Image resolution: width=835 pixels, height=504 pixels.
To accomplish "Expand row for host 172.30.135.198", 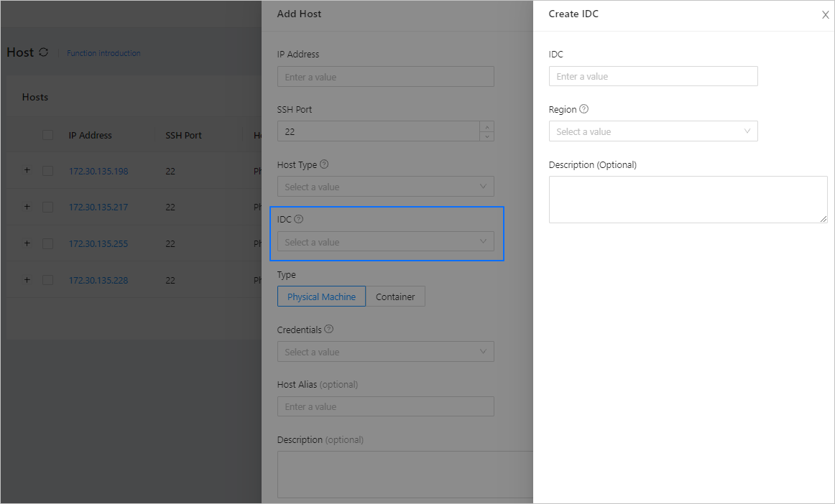I will tap(27, 170).
